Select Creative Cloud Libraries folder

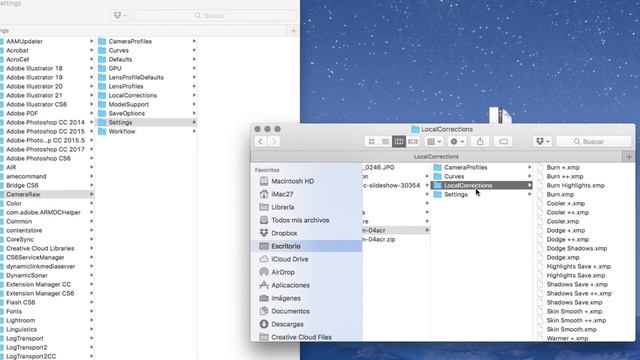coord(40,248)
